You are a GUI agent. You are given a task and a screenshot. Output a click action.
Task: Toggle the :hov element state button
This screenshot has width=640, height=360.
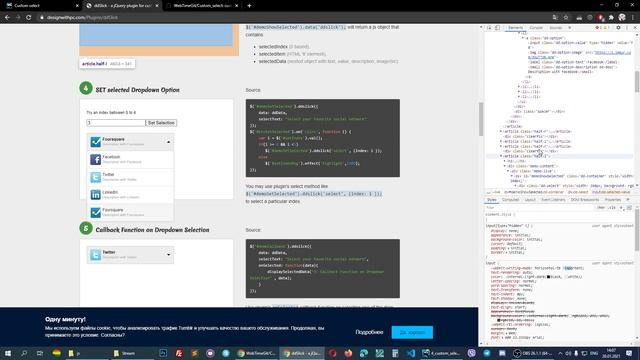click(x=601, y=208)
